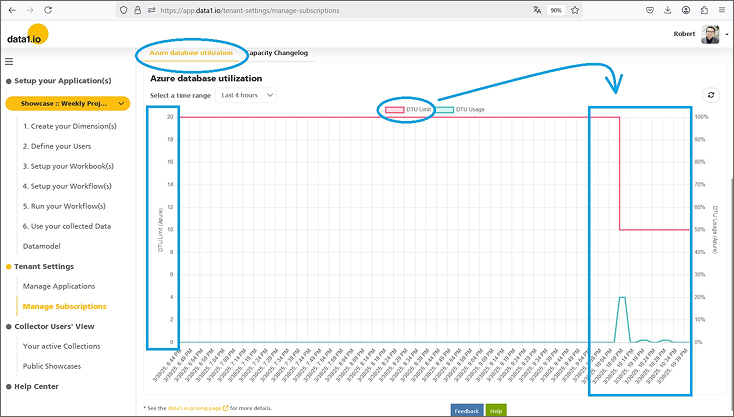Open the browser hamburger menu
The height and width of the screenshot is (417, 734).
[x=722, y=10]
